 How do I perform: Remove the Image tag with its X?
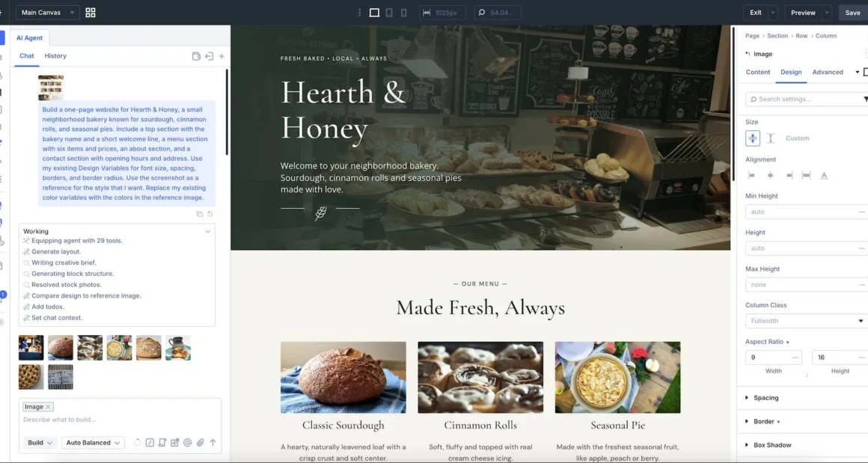point(48,407)
